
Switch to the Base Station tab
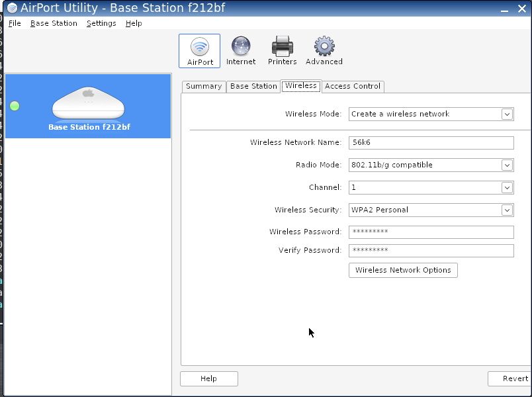tap(253, 86)
